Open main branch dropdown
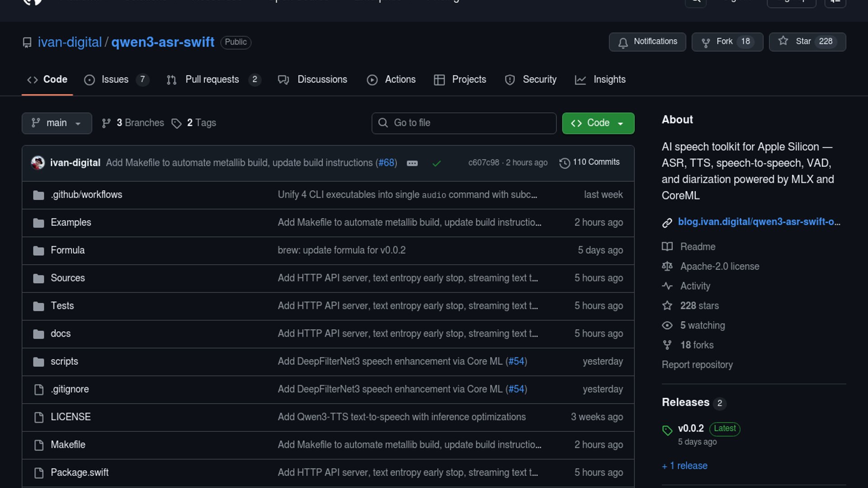The height and width of the screenshot is (488, 868). click(57, 123)
